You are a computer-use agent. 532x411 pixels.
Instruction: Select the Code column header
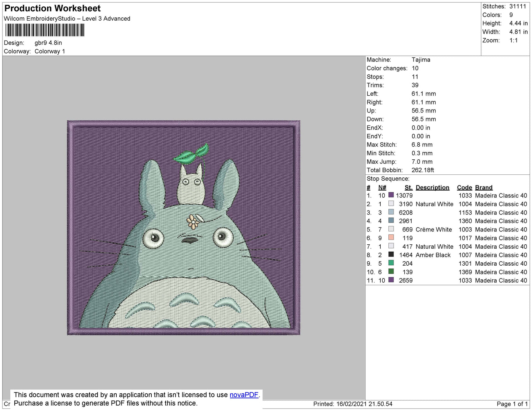coord(464,187)
